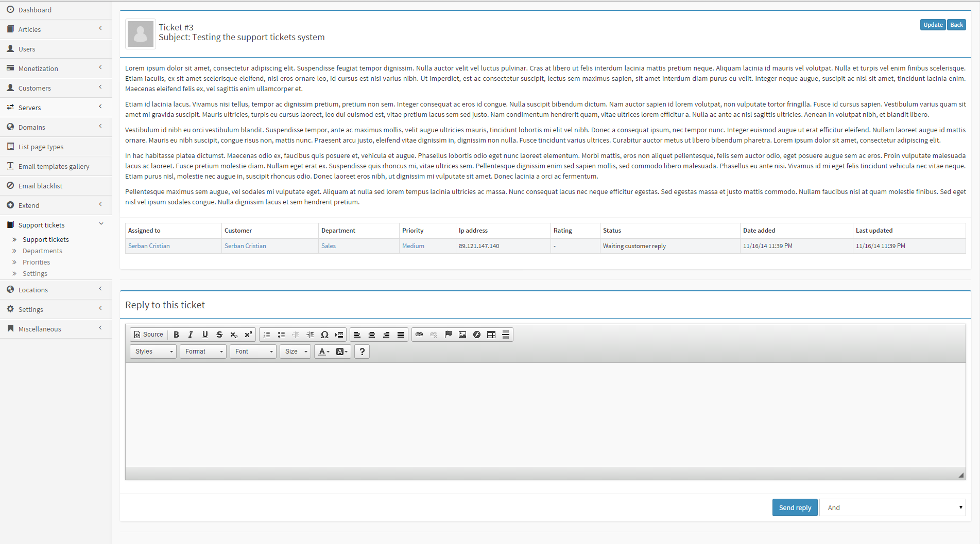This screenshot has width=980, height=544.
Task: Insert an image into the reply
Action: pos(462,335)
